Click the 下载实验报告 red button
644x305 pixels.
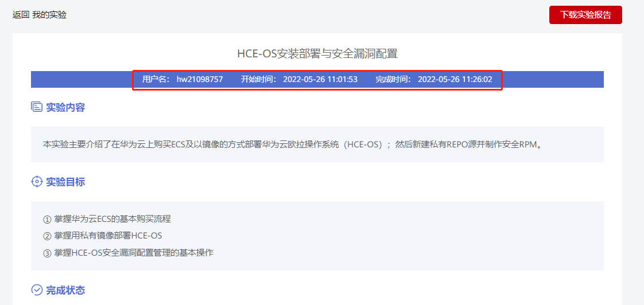(x=585, y=15)
